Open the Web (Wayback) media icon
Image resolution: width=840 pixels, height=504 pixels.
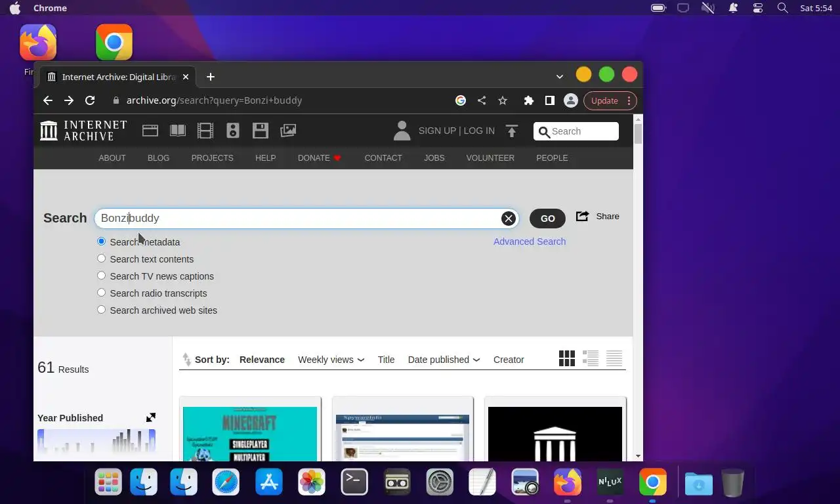click(x=150, y=131)
